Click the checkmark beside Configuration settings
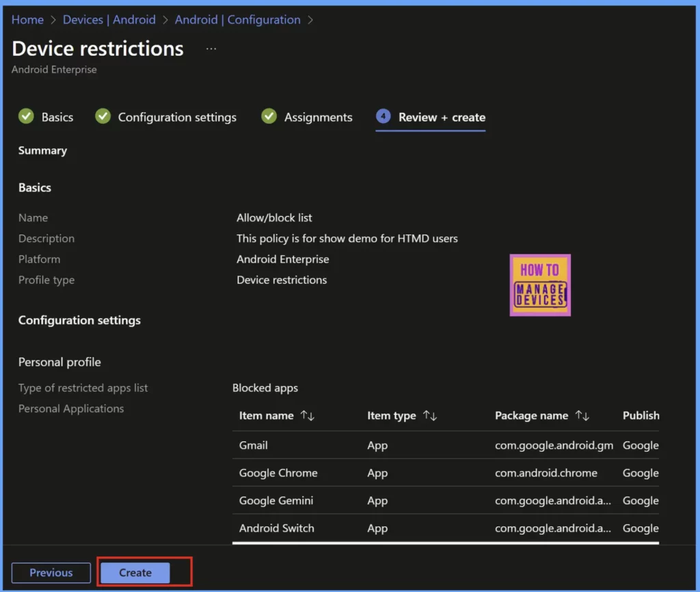 (x=103, y=116)
